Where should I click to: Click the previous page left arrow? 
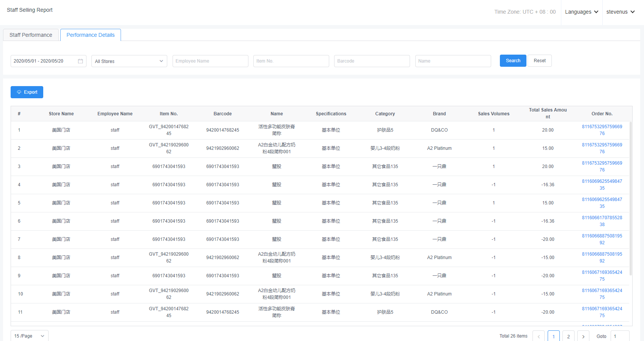coord(538,336)
